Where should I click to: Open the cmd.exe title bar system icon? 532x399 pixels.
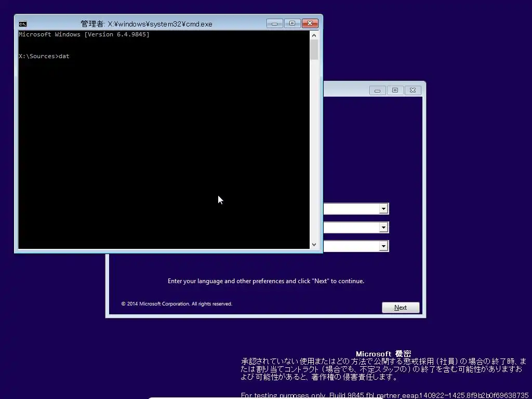click(23, 24)
